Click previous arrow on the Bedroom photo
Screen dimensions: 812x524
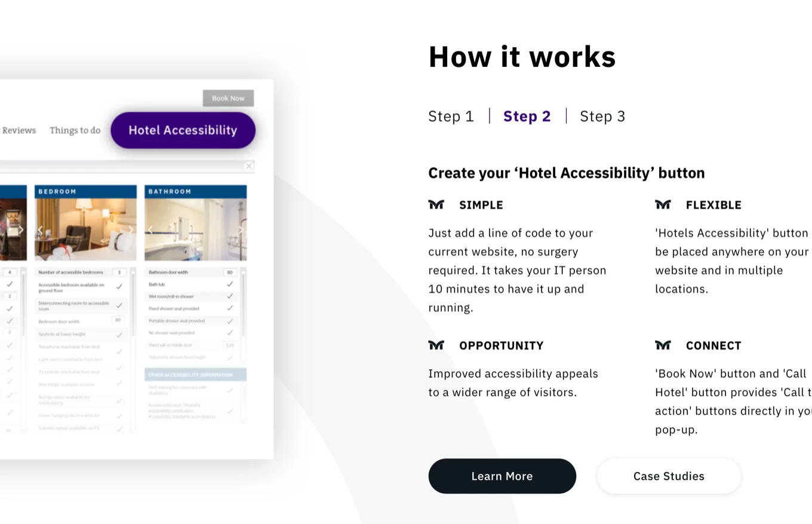(40, 229)
